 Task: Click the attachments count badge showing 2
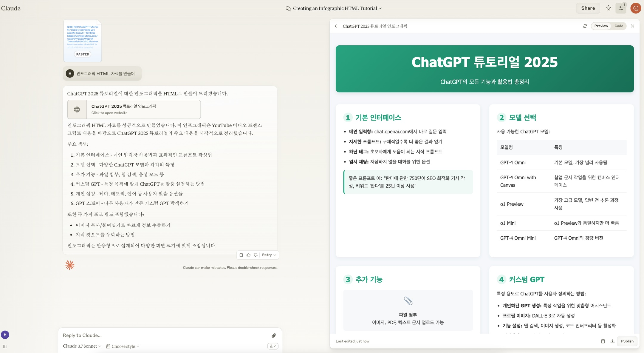[273, 346]
